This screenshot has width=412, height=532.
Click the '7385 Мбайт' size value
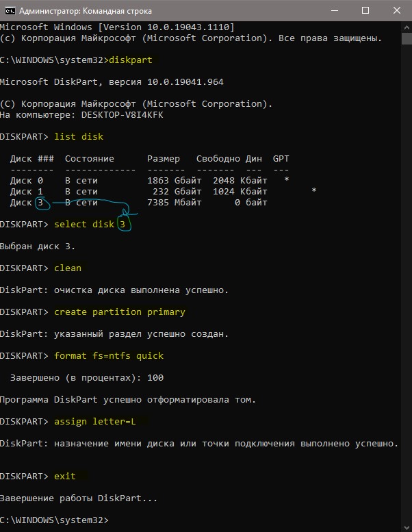pos(175,203)
